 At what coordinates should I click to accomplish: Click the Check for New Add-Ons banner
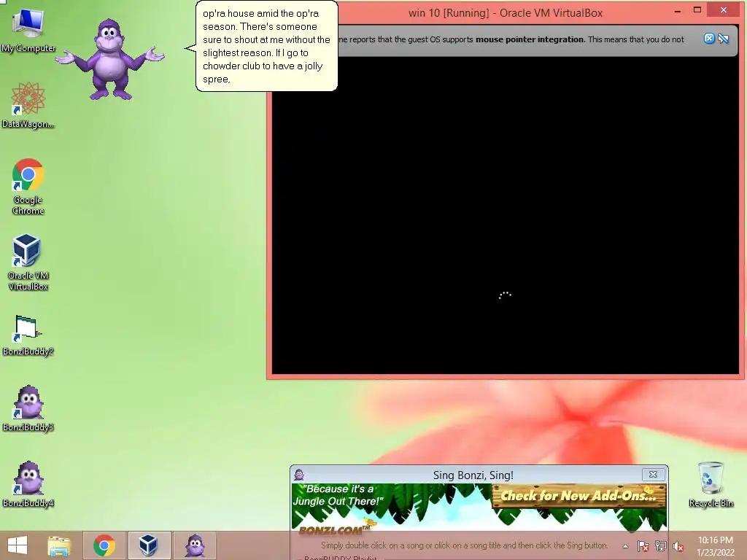(578, 496)
